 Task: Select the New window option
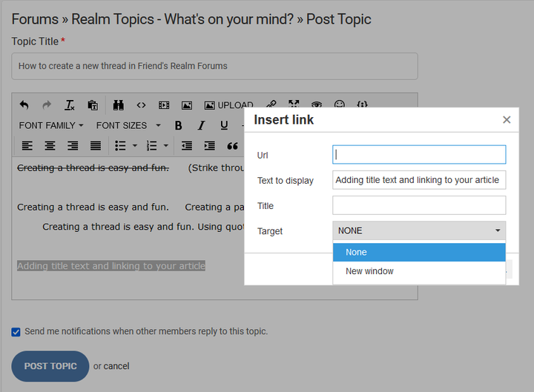click(x=369, y=271)
